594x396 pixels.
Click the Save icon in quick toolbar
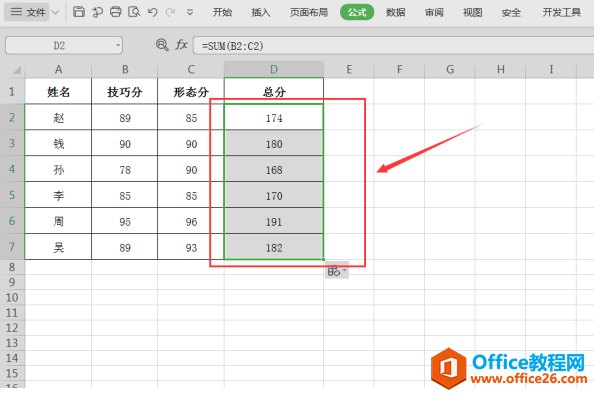pyautogui.click(x=78, y=12)
